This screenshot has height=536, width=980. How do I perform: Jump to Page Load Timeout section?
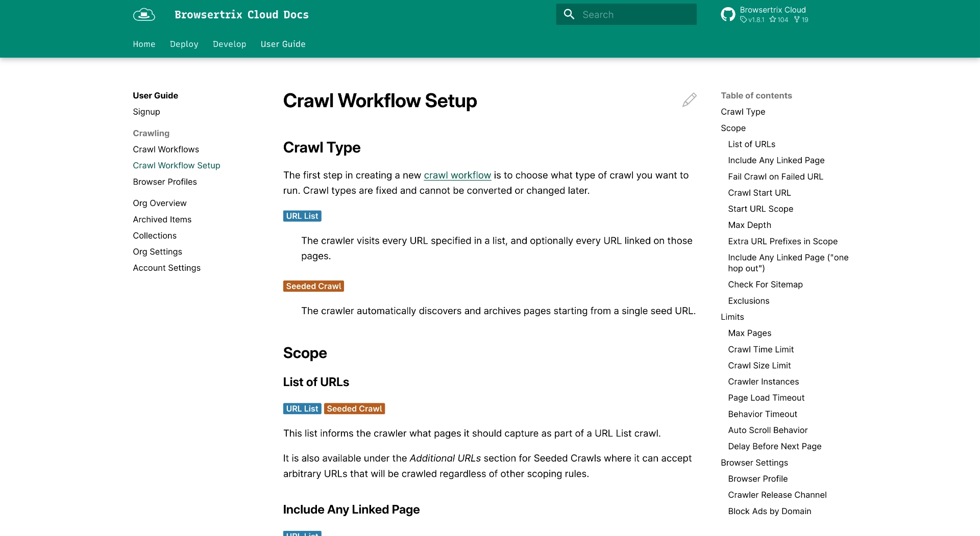(766, 398)
